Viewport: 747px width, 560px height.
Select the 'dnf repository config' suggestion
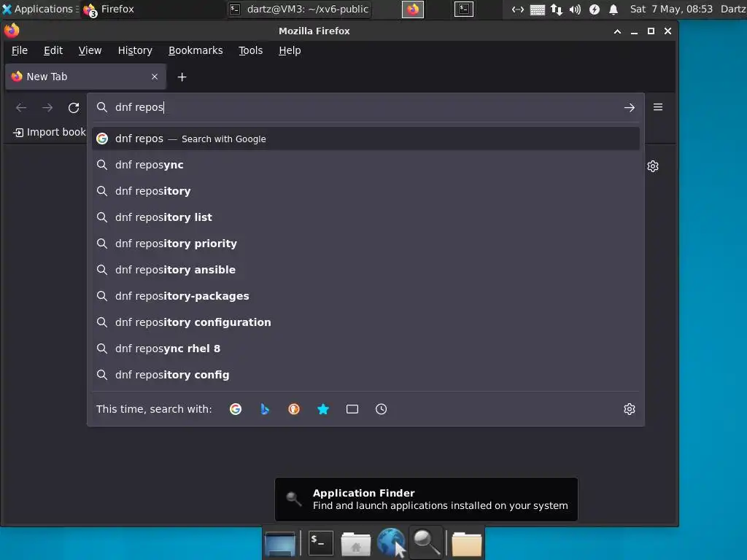click(x=365, y=375)
